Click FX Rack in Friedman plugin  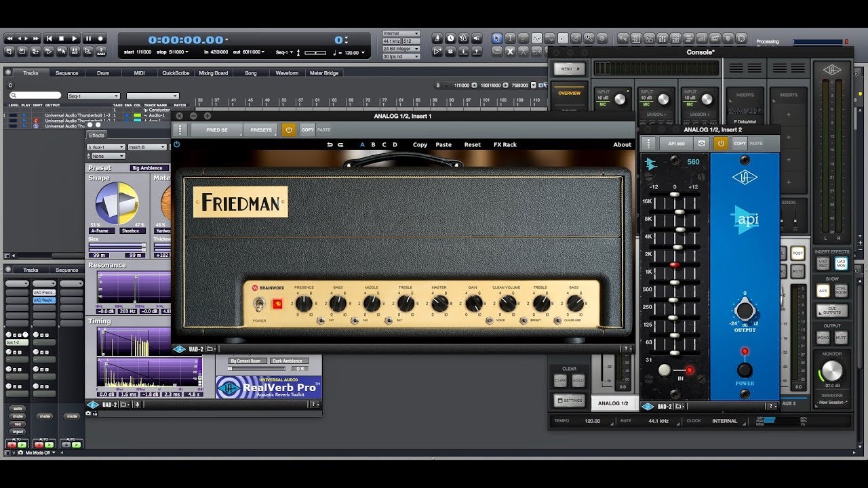pos(505,144)
